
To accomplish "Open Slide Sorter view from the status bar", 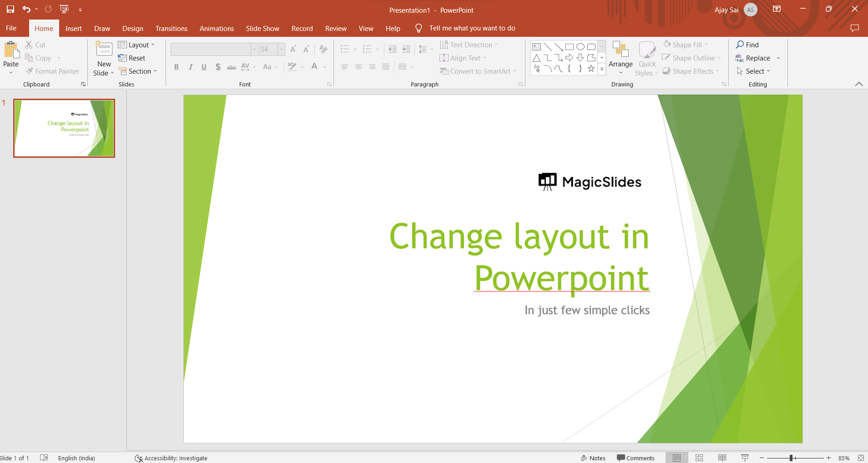I will click(x=699, y=458).
